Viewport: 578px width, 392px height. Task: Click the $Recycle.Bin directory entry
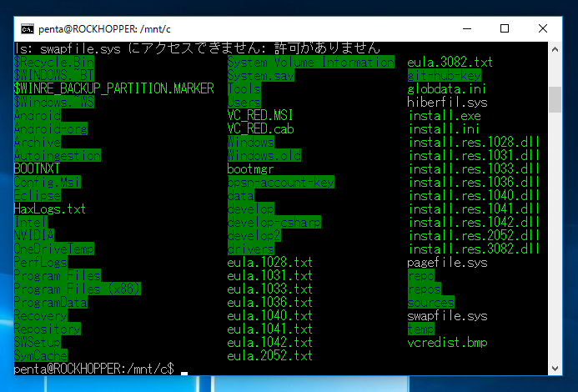click(54, 62)
